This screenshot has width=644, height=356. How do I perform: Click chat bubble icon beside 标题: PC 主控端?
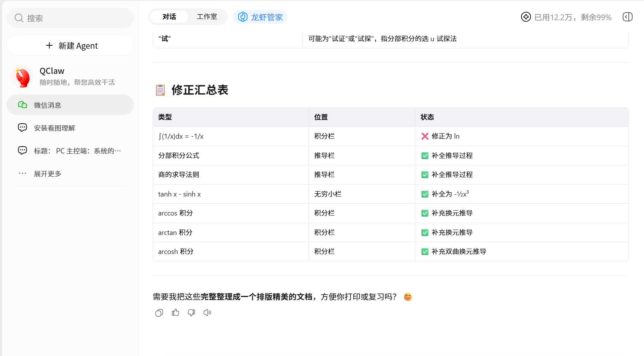tap(22, 150)
